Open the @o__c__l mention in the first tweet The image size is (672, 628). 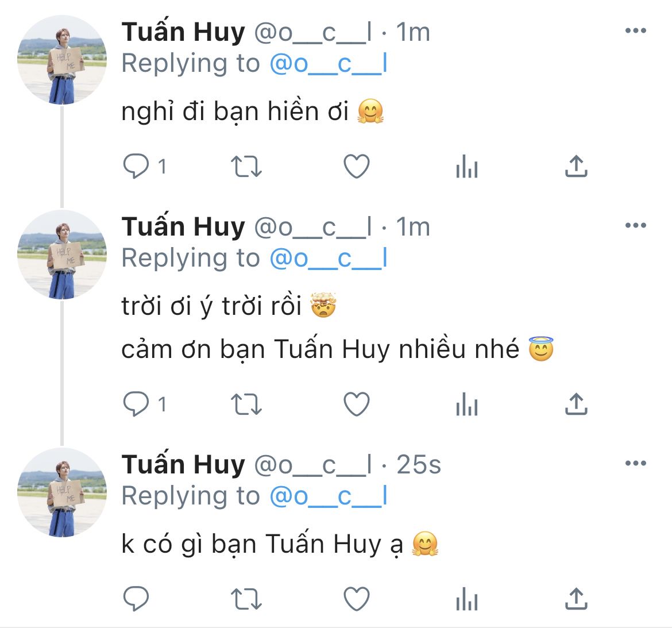(328, 64)
